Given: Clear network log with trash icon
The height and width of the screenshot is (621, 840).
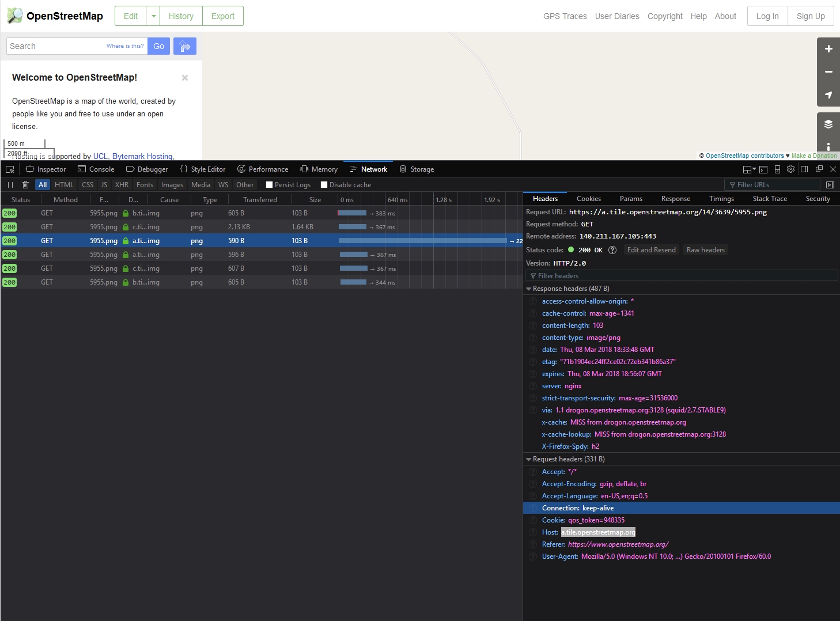Looking at the screenshot, I should point(25,185).
